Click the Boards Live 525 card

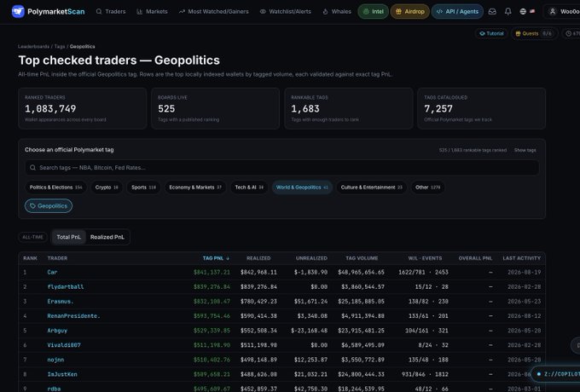(215, 108)
